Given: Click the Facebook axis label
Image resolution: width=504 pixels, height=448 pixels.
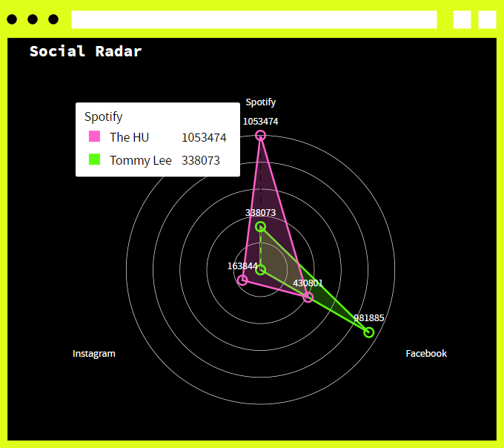Looking at the screenshot, I should click(426, 354).
